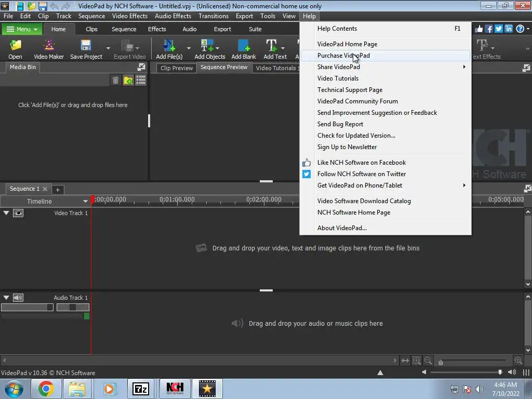Switch to the Clip Preview tab
Screen dimensions: 532x399
tap(177, 68)
